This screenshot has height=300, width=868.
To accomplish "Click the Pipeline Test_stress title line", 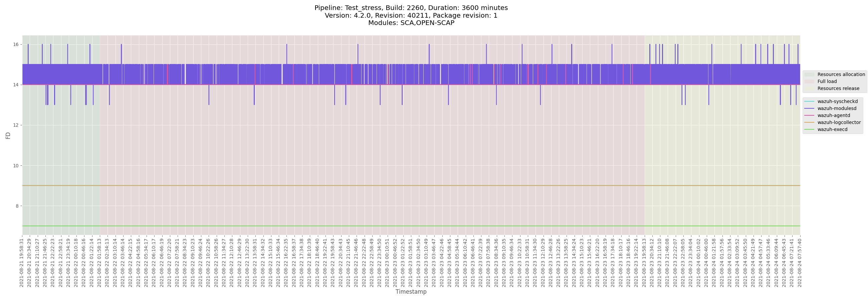I will tap(411, 8).
